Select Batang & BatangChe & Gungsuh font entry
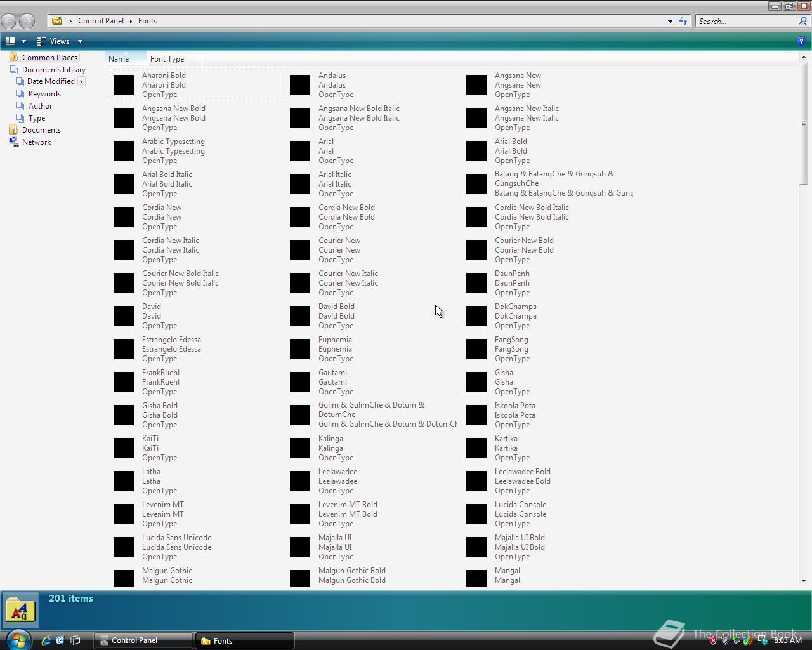Screen dimensions: 812x650 (550, 184)
